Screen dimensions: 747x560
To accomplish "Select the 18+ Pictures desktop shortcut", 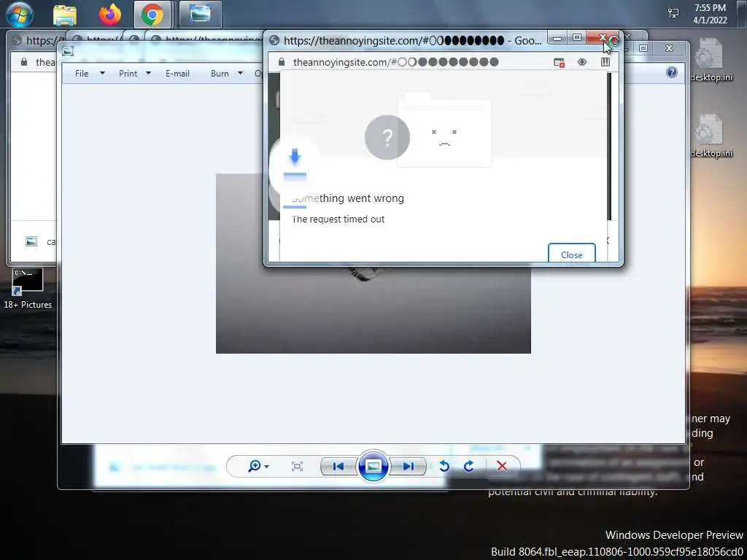I will (x=28, y=289).
